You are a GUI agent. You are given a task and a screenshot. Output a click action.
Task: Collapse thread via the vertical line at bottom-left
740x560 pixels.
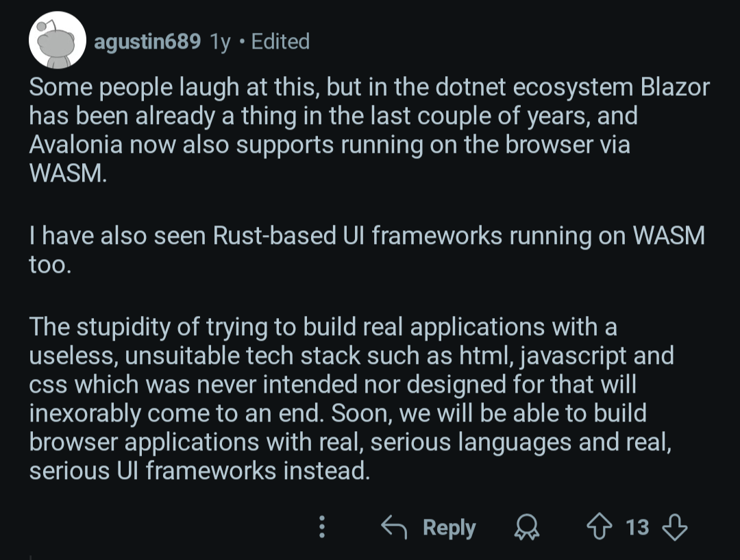click(x=31, y=557)
